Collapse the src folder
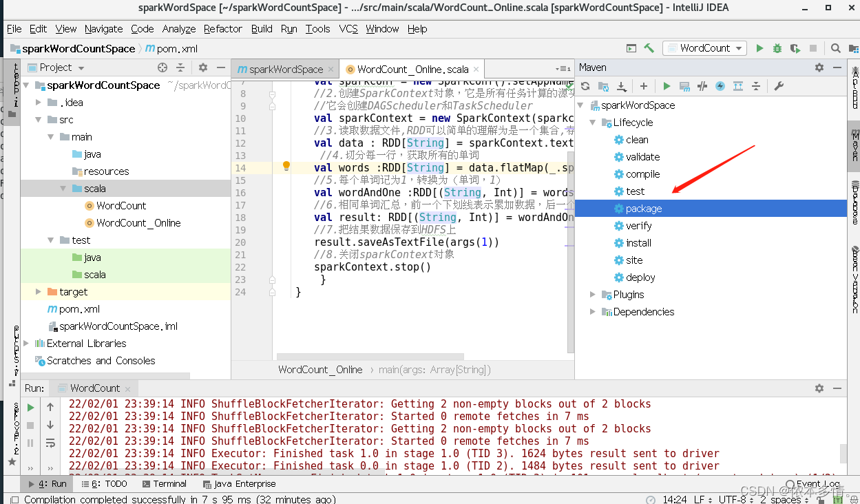860x504 pixels. point(39,120)
